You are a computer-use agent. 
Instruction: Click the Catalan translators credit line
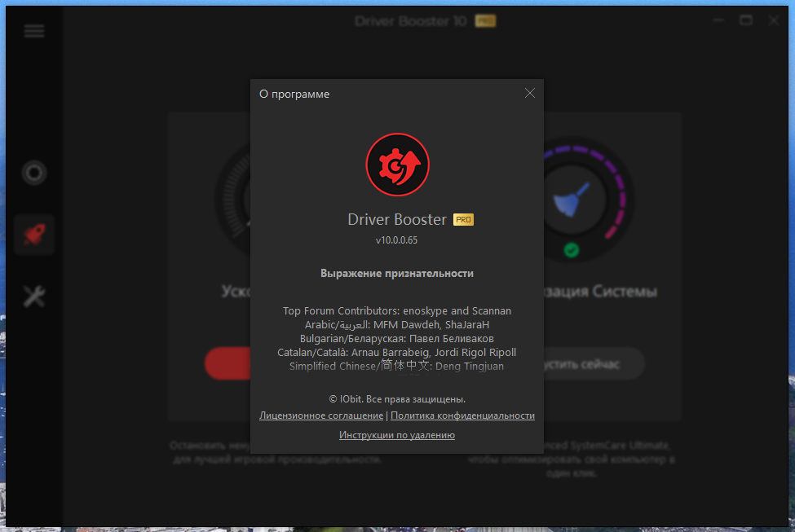(397, 352)
